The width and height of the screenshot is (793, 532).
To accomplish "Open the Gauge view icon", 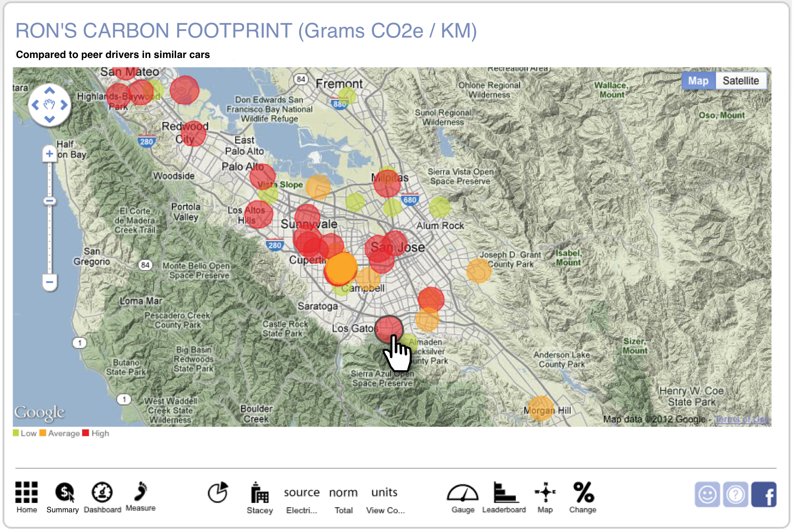I will coord(463,493).
